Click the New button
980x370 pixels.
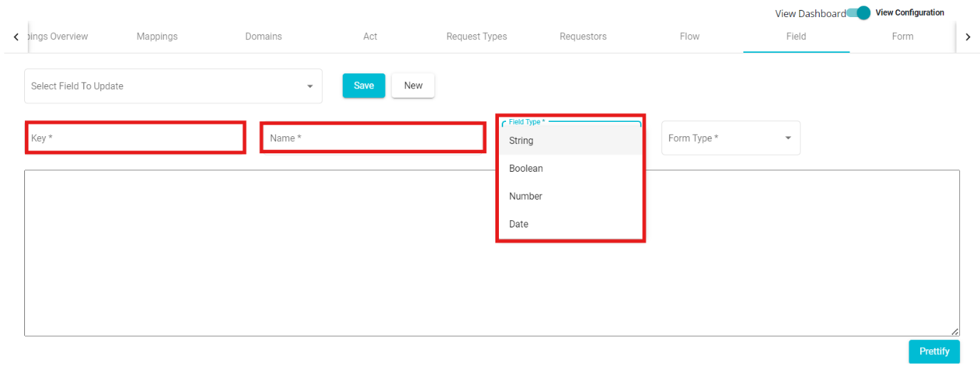413,86
